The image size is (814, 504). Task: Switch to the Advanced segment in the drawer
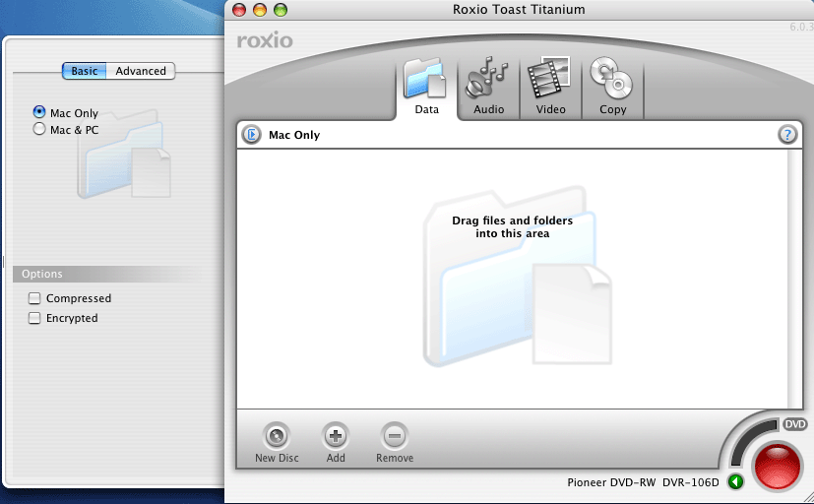point(141,71)
